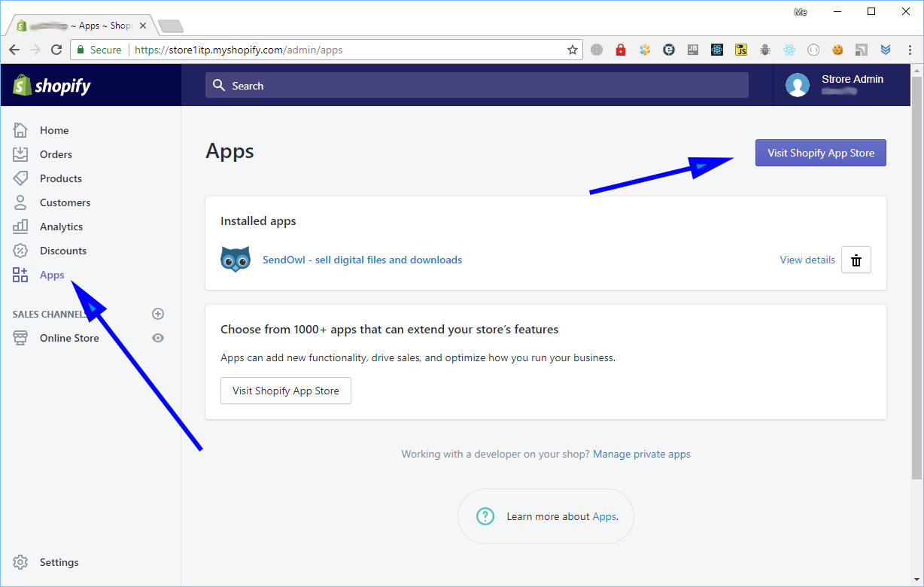The image size is (924, 587).
Task: Open Home from the sidebar
Action: point(54,130)
